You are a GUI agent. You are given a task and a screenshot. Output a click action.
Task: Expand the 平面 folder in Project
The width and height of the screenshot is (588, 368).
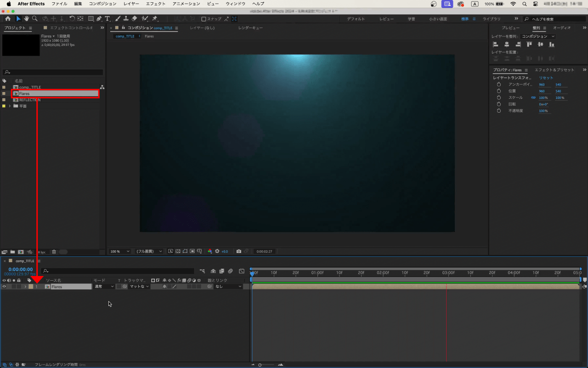pyautogui.click(x=10, y=106)
